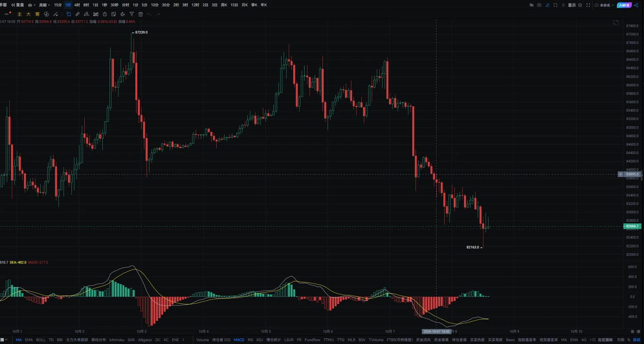This screenshot has height=344, width=644.
Task: Click the 2026-10-07 18:00 time marker
Action: pyautogui.click(x=436, y=332)
